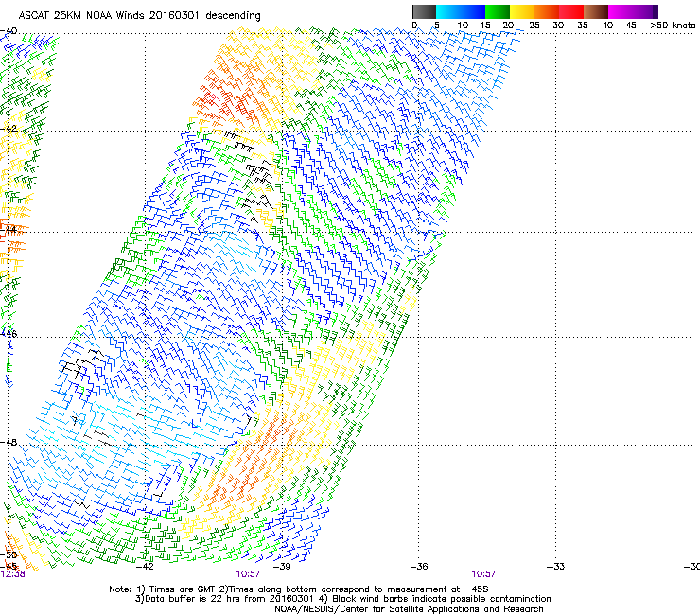Viewport: 700px width, 615px height.
Task: Click the '10' tick label on color bar
Action: pyautogui.click(x=463, y=26)
